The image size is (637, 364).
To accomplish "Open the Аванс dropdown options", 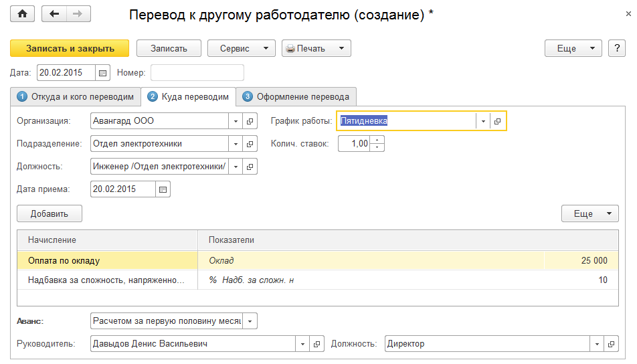I will (250, 321).
